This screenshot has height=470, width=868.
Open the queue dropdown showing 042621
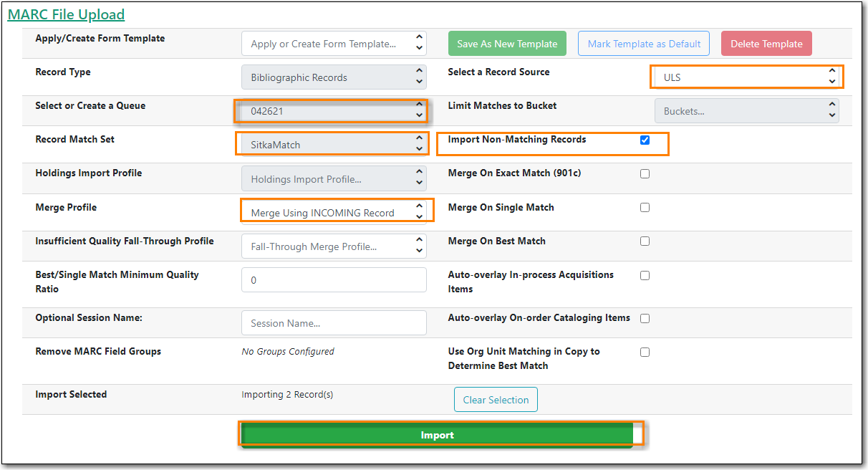(x=334, y=111)
